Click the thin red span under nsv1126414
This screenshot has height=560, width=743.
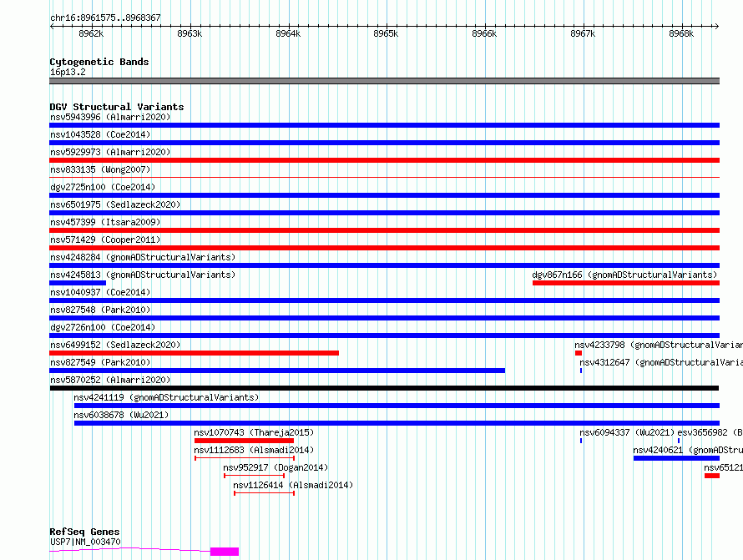pos(265,493)
